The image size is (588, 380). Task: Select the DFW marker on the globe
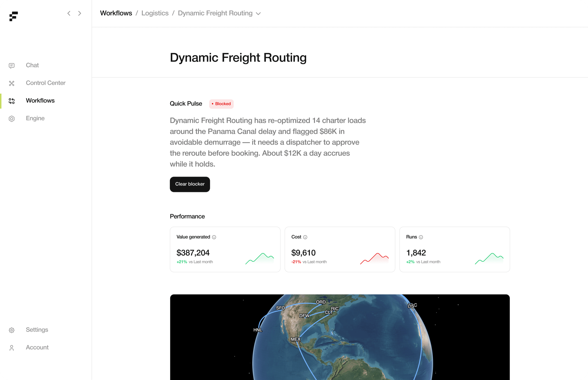click(304, 316)
